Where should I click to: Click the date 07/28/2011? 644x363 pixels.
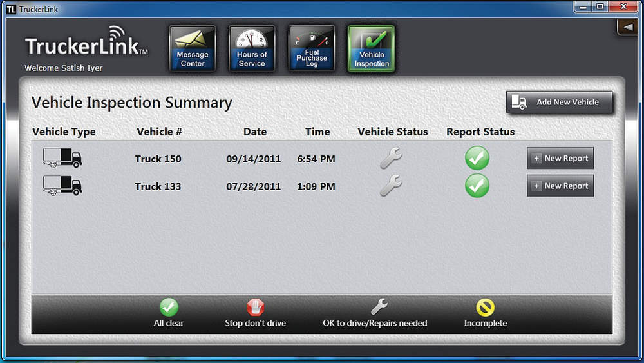tap(253, 186)
